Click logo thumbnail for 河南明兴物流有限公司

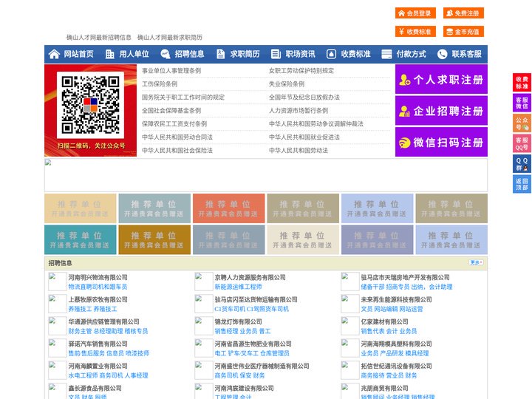[x=58, y=282]
